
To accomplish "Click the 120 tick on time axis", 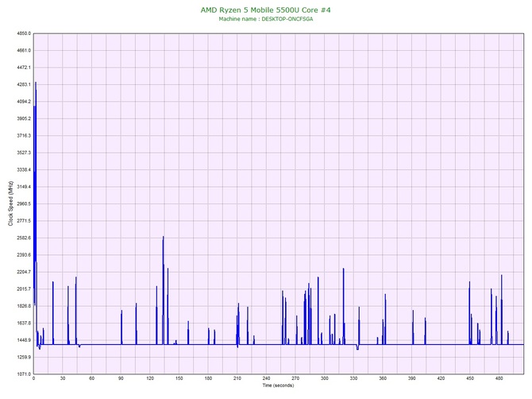I will 150,378.
